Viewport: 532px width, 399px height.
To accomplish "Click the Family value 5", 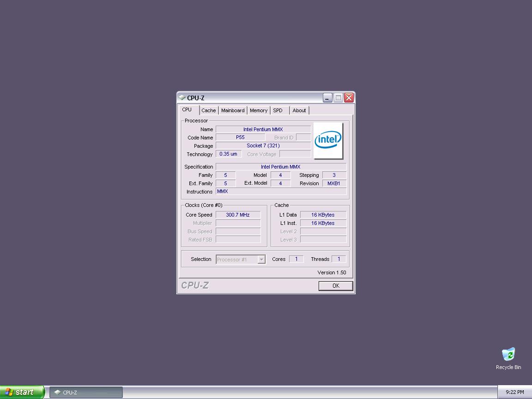I will pyautogui.click(x=226, y=175).
